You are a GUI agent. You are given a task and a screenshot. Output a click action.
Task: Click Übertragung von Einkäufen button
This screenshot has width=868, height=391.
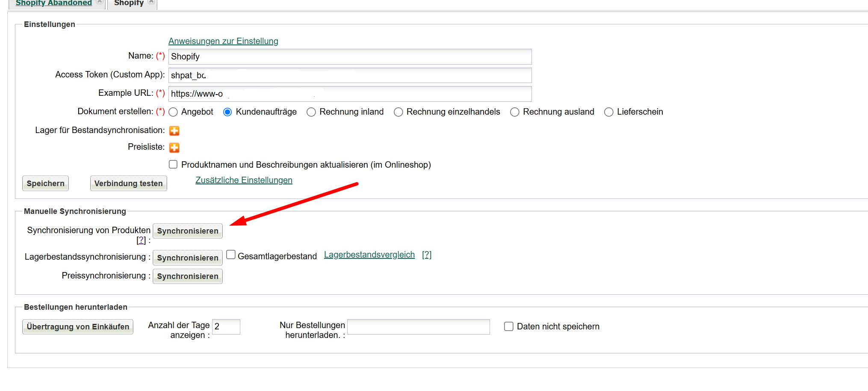click(78, 327)
